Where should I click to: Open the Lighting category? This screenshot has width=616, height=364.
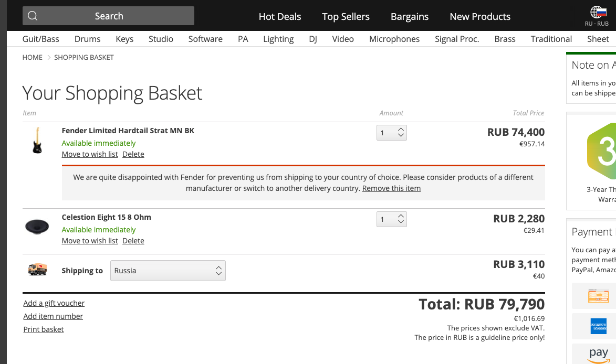(x=278, y=39)
